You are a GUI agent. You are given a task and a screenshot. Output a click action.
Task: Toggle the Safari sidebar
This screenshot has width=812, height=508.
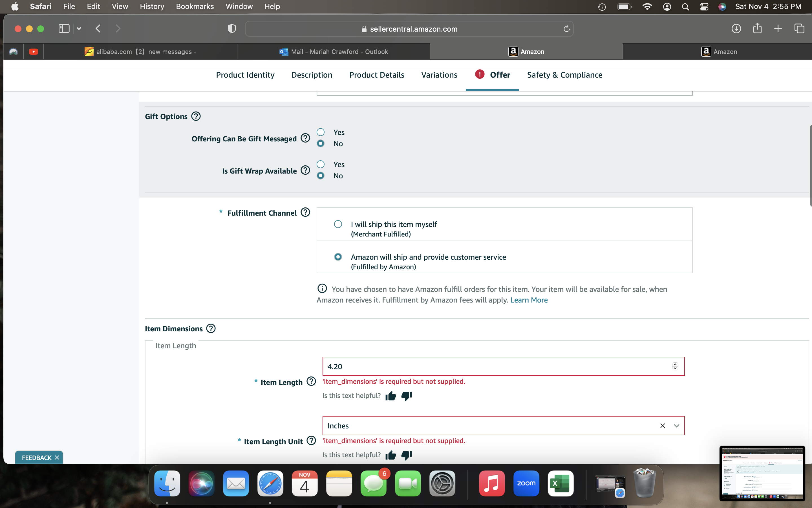[x=64, y=29]
